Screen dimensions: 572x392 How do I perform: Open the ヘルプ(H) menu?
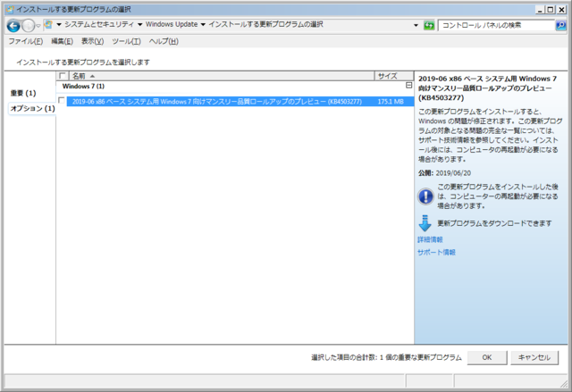164,41
